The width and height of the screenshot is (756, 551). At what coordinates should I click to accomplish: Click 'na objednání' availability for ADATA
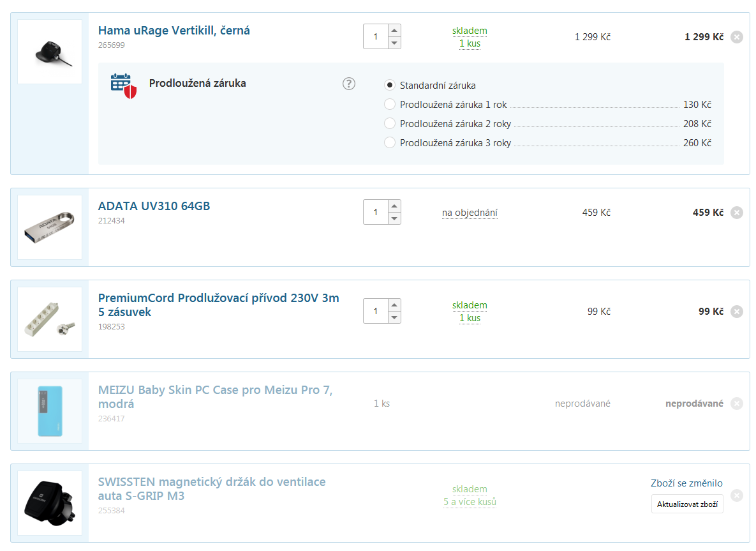pos(470,213)
